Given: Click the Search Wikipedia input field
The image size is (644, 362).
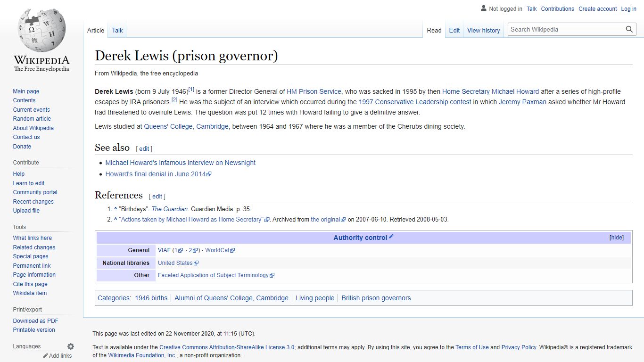Looking at the screenshot, I should click(566, 29).
